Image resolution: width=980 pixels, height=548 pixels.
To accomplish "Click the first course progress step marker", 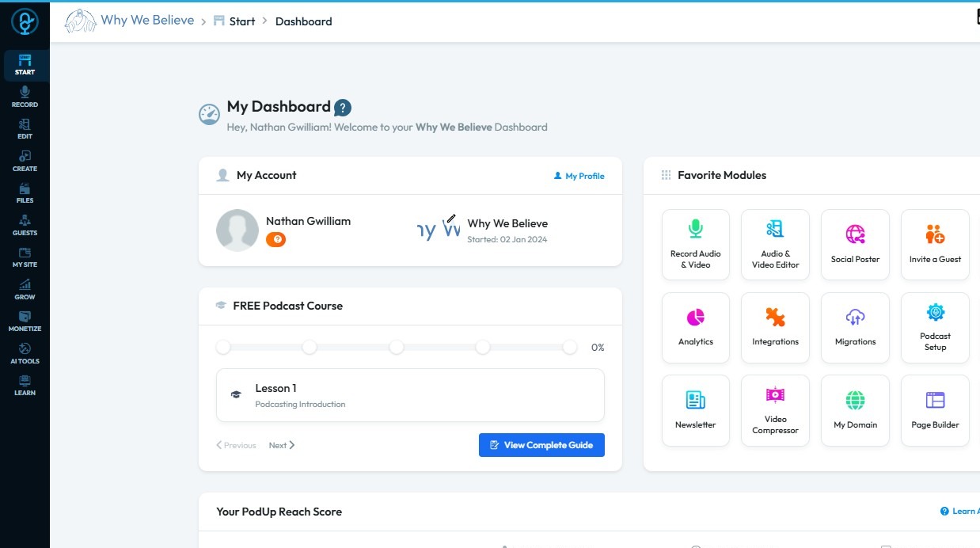I will click(x=223, y=348).
